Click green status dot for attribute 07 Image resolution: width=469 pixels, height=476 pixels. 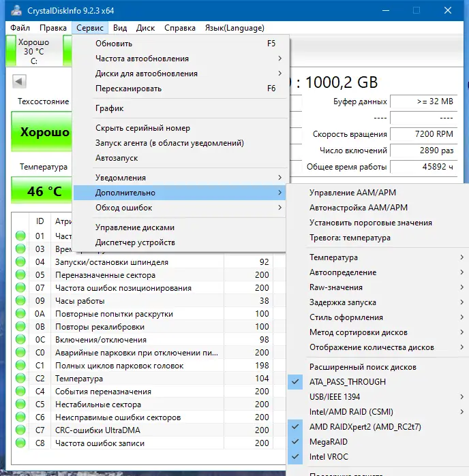(20, 287)
